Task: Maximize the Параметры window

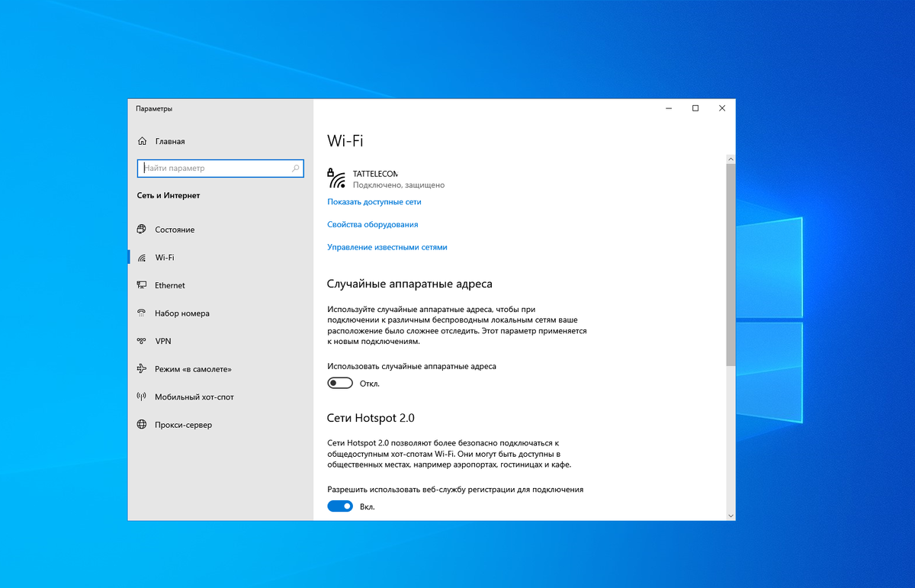Action: pos(695,108)
